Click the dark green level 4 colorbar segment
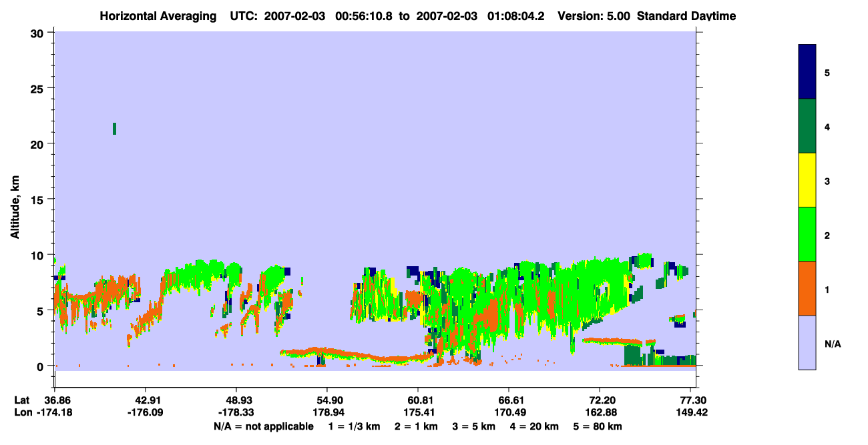Viewport: 868px width, 445px height. 807,126
